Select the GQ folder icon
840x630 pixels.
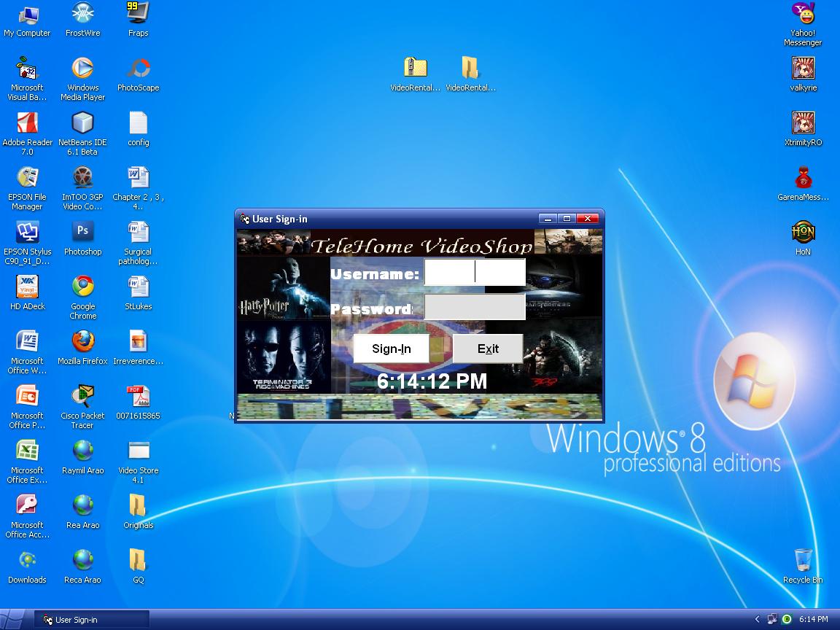coord(139,567)
